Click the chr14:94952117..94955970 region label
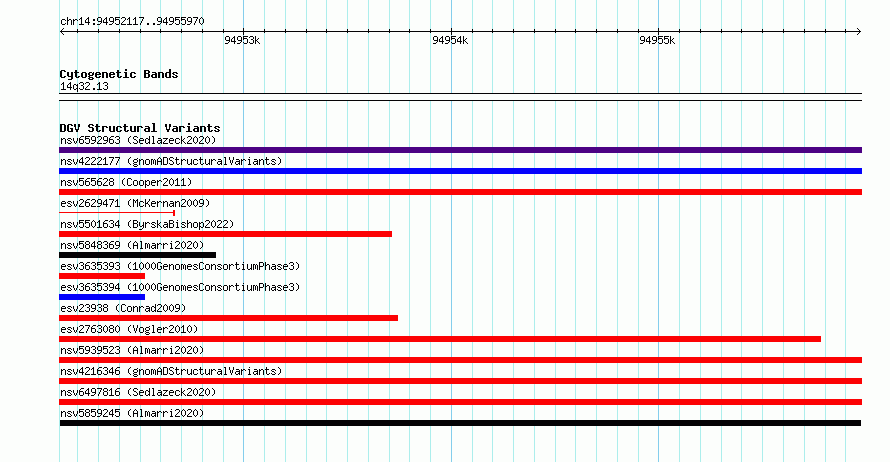The width and height of the screenshot is (890, 462). point(132,22)
